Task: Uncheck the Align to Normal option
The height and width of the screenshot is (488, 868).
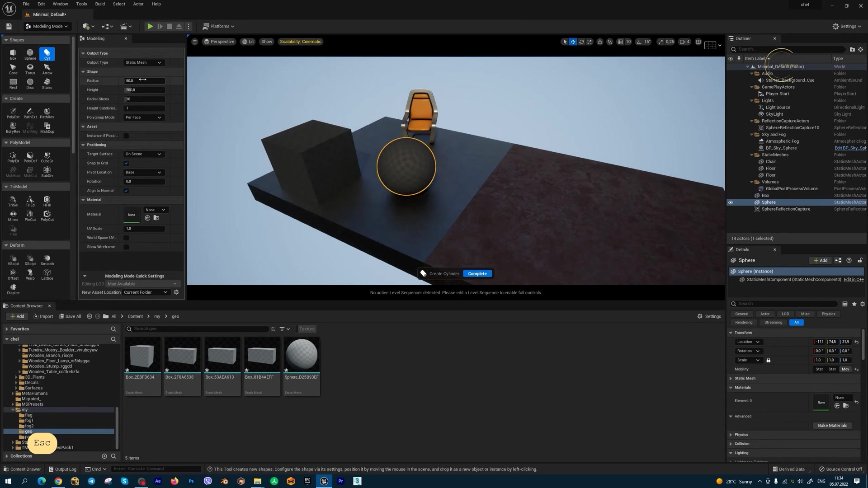Action: pyautogui.click(x=126, y=190)
